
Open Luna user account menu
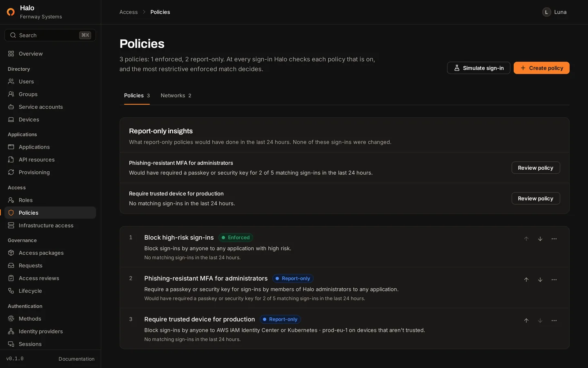(555, 12)
